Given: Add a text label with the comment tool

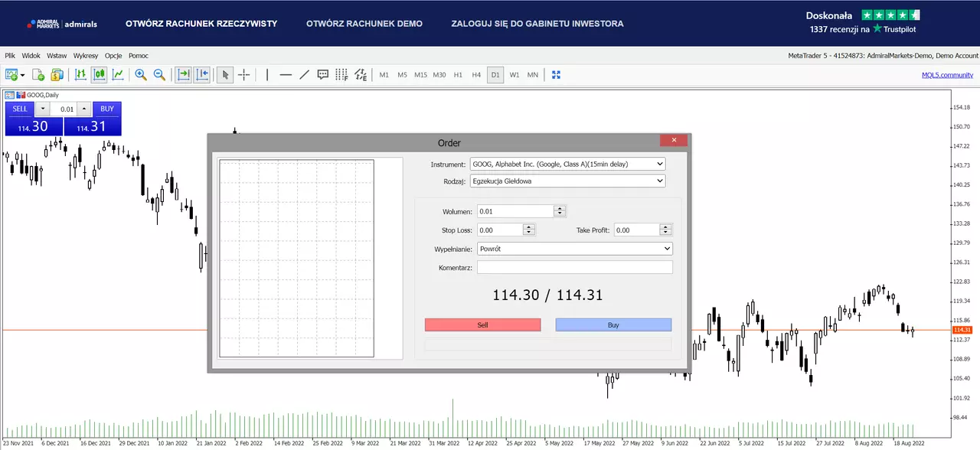Looking at the screenshot, I should click(323, 74).
